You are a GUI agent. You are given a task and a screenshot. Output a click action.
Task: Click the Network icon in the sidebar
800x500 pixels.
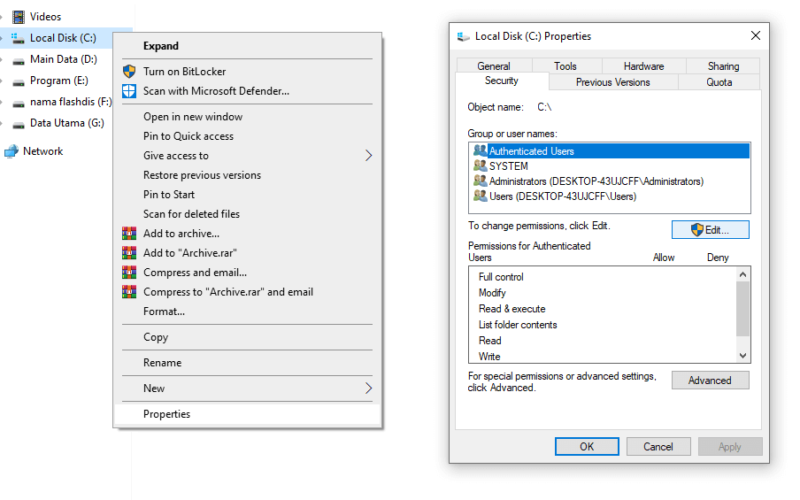point(11,152)
